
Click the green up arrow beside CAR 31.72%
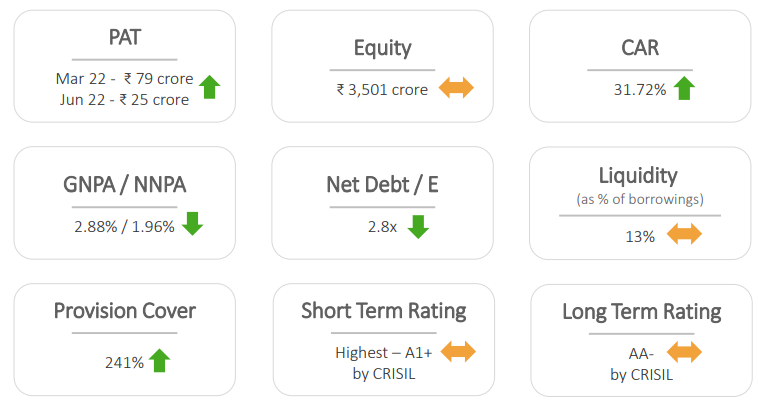tap(684, 88)
